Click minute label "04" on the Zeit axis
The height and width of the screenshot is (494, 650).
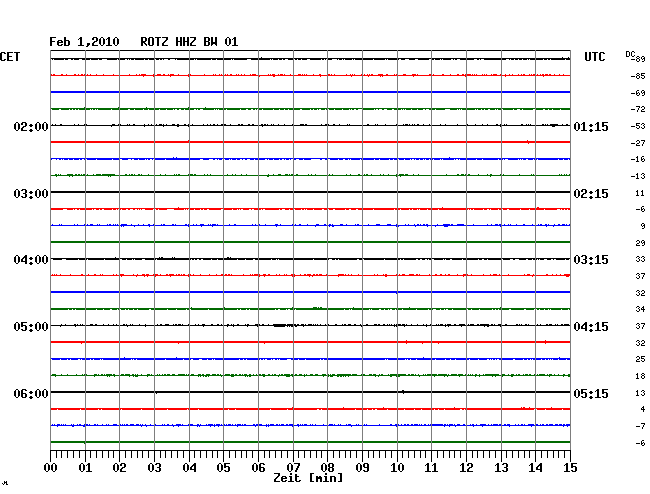189,468
